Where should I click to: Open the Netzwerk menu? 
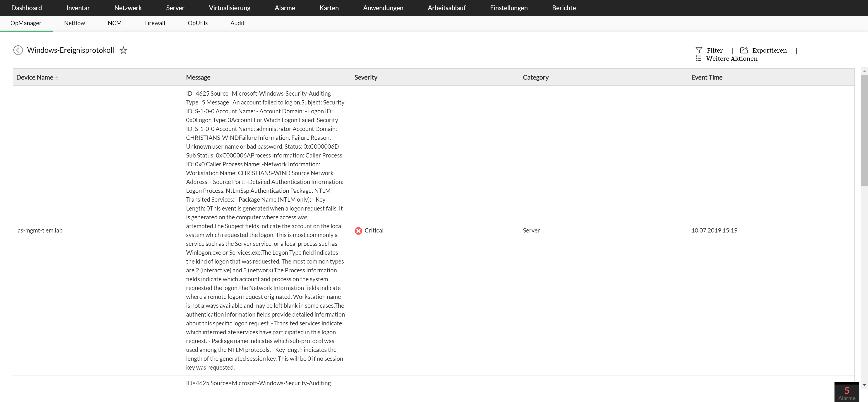(x=128, y=8)
